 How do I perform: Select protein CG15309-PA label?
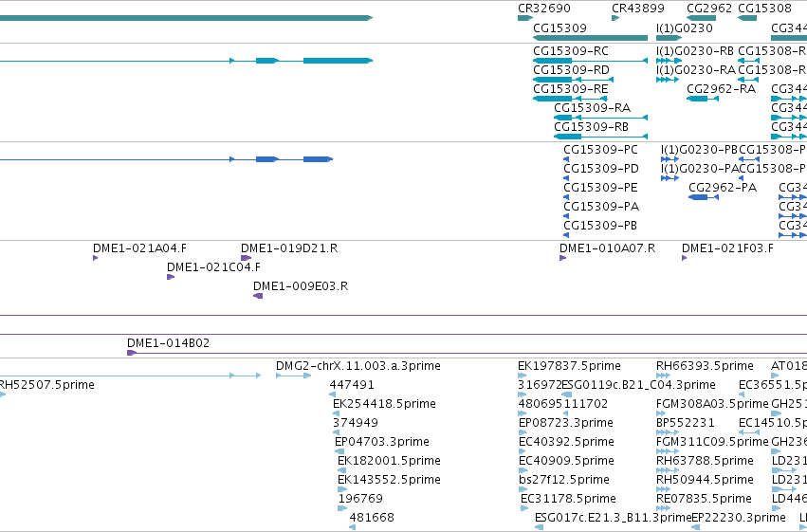[x=601, y=207]
